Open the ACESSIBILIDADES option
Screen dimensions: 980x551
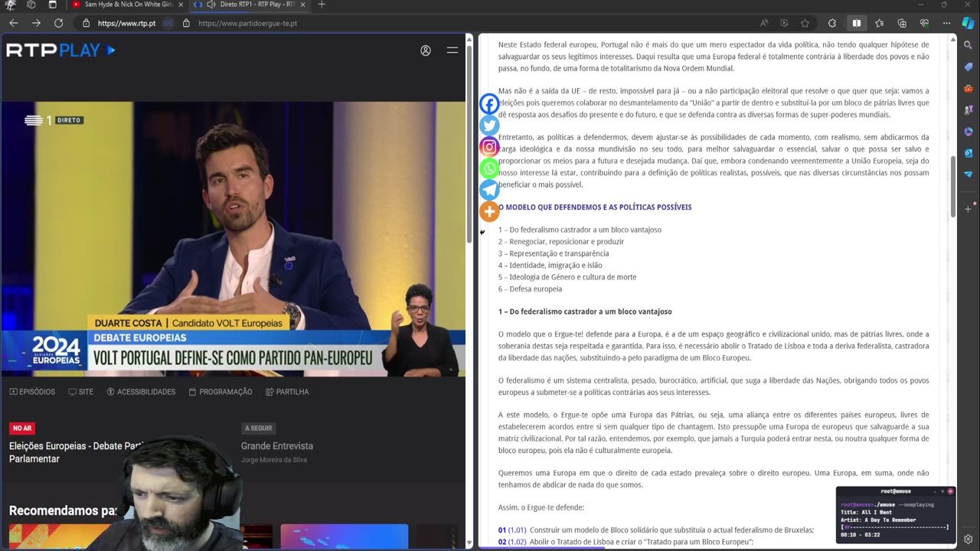(141, 392)
